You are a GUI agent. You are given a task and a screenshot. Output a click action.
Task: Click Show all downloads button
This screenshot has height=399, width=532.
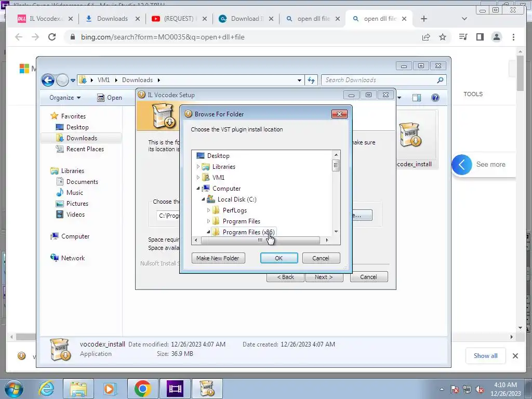(486, 355)
